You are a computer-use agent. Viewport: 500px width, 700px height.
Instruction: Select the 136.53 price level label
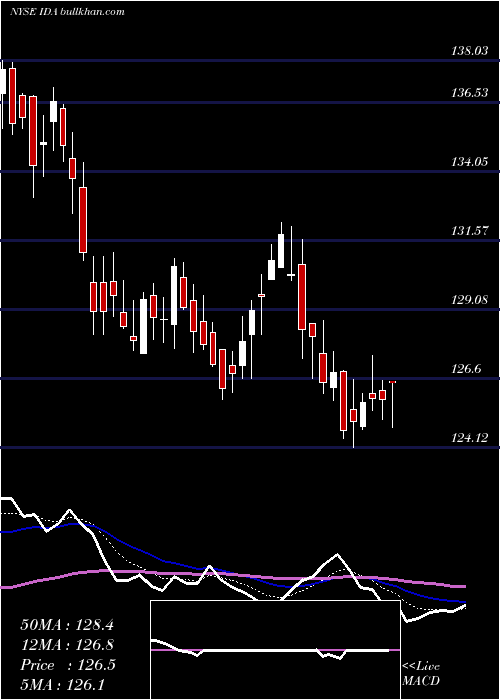click(469, 93)
